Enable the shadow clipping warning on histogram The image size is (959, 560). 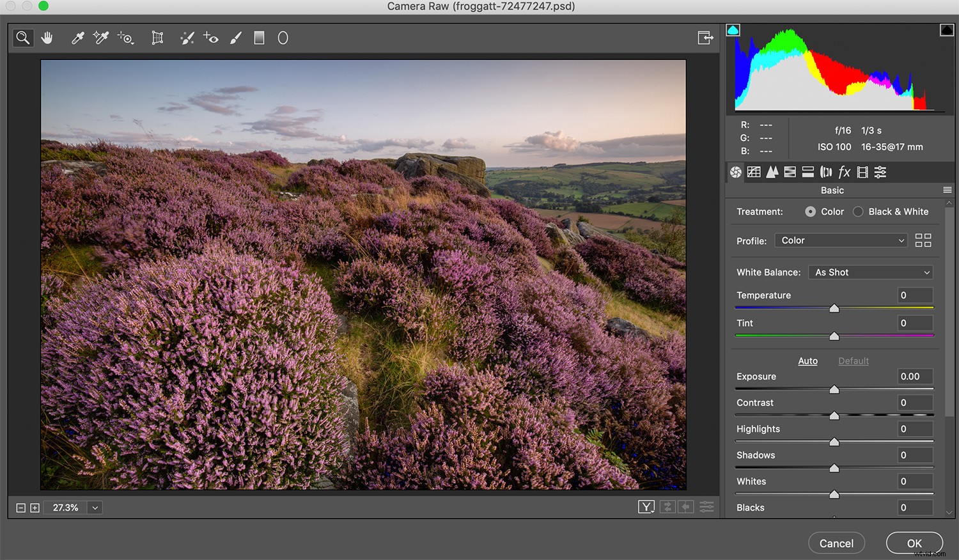pos(733,29)
